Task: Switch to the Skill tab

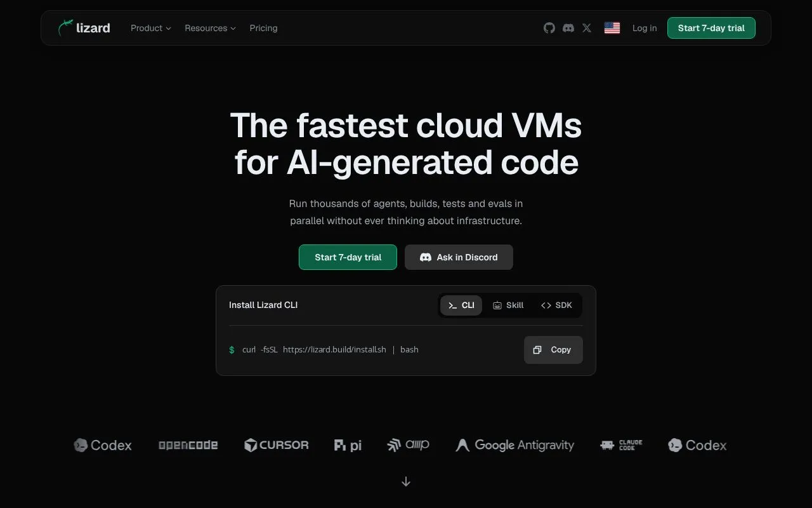Action: (x=508, y=305)
